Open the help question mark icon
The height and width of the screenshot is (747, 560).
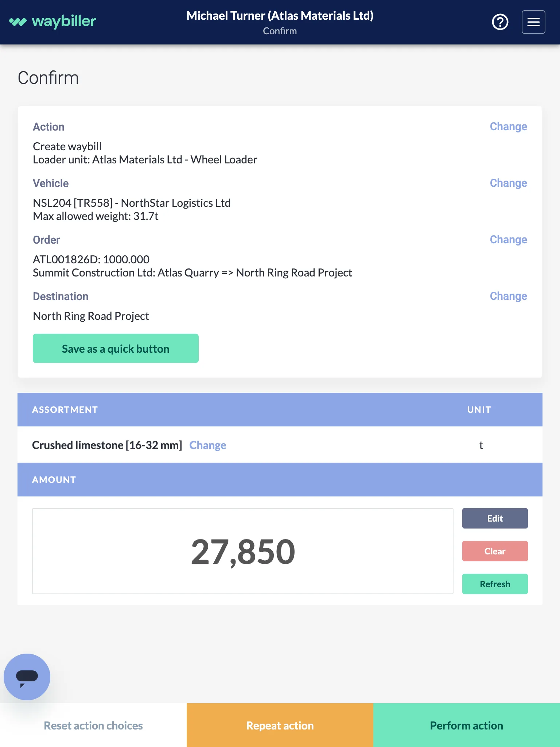500,22
